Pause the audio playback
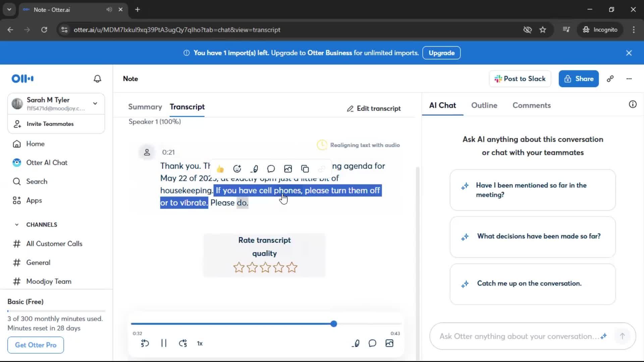Image resolution: width=644 pixels, height=362 pixels. (164, 343)
